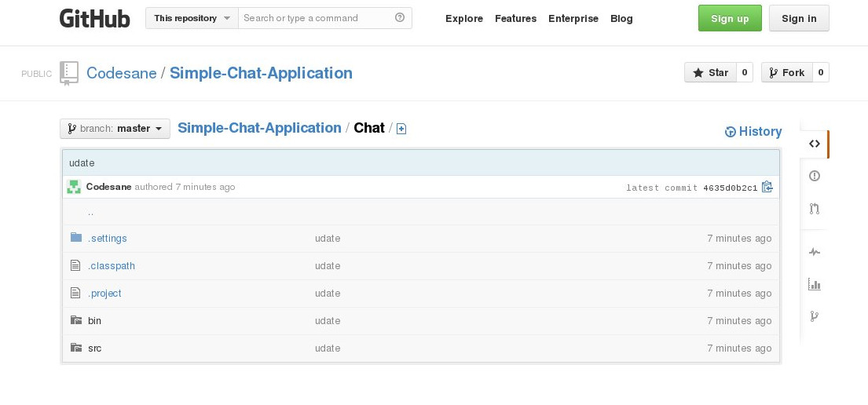
Task: Open the latest commit 4635d0b2c1 hash
Action: (x=731, y=188)
